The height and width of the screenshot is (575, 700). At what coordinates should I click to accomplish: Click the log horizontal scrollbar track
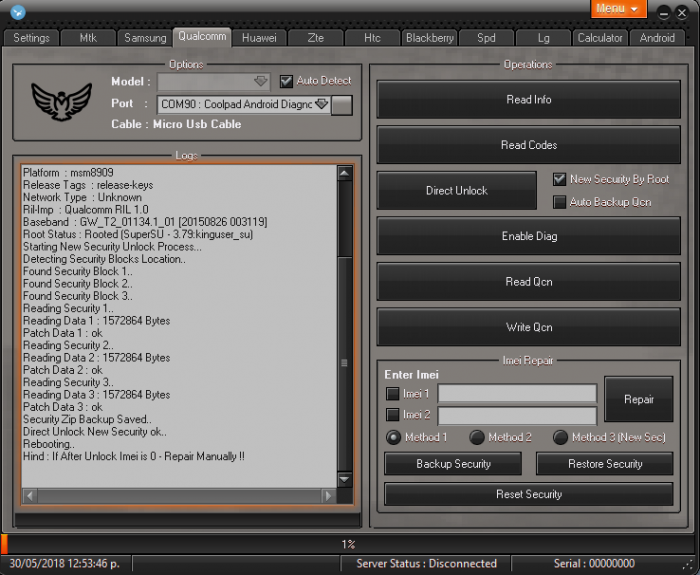(179, 496)
